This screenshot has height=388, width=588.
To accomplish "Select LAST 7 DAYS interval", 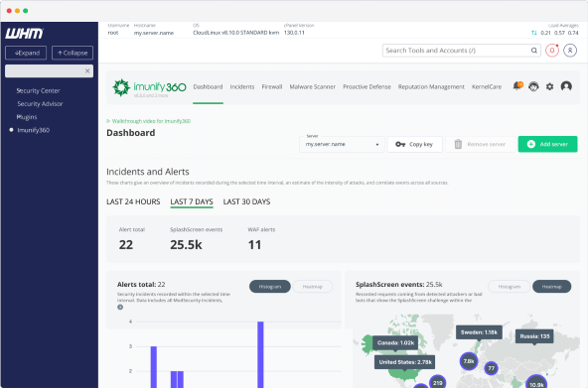I will point(192,201).
